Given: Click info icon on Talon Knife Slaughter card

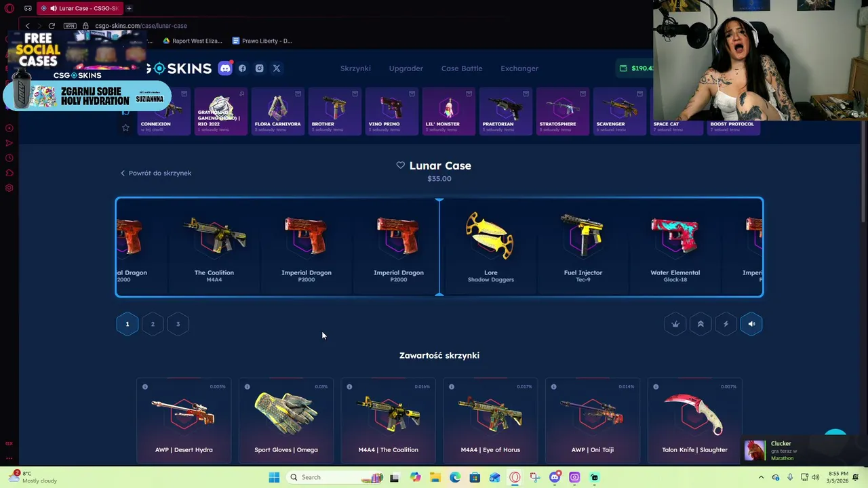Looking at the screenshot, I should (x=656, y=386).
